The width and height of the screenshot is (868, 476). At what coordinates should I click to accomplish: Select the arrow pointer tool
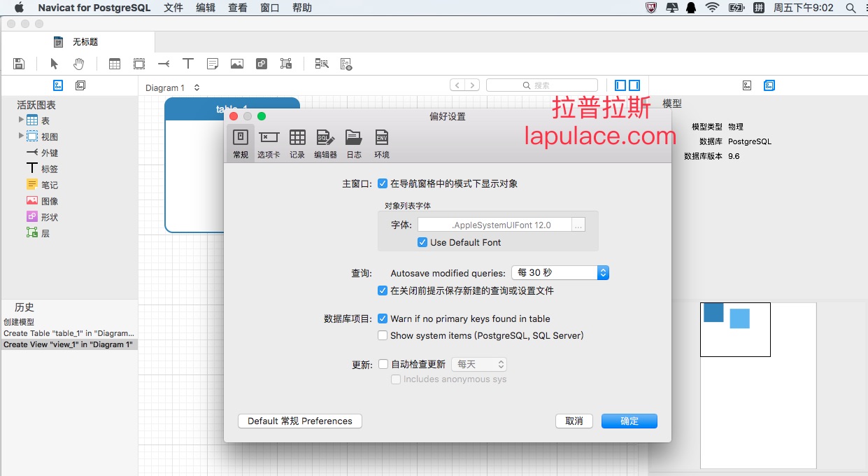coord(54,64)
